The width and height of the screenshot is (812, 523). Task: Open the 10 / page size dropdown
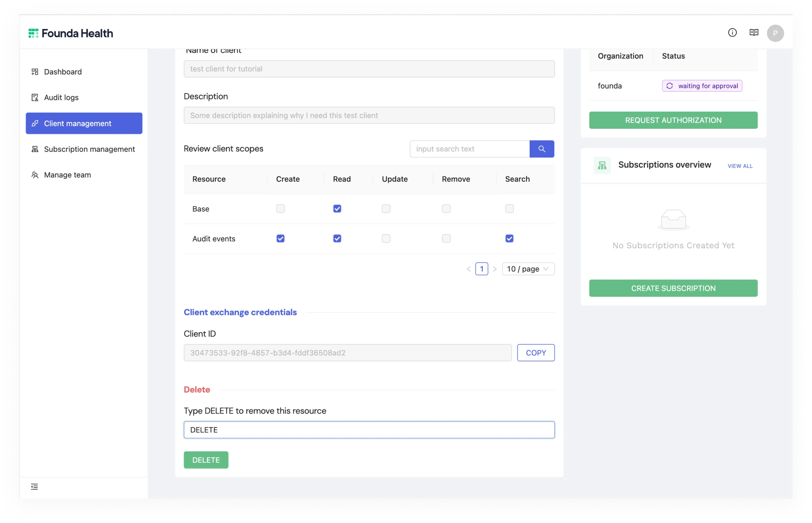528,269
